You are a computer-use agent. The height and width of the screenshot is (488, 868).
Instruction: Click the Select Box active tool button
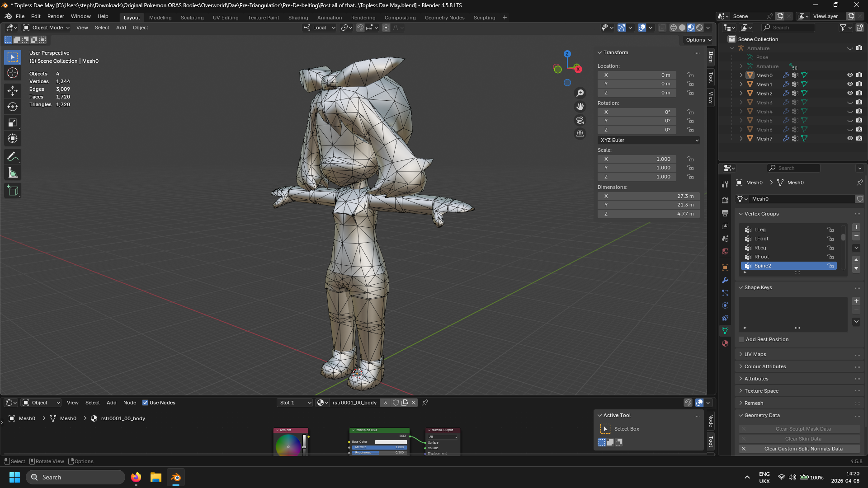pos(605,429)
